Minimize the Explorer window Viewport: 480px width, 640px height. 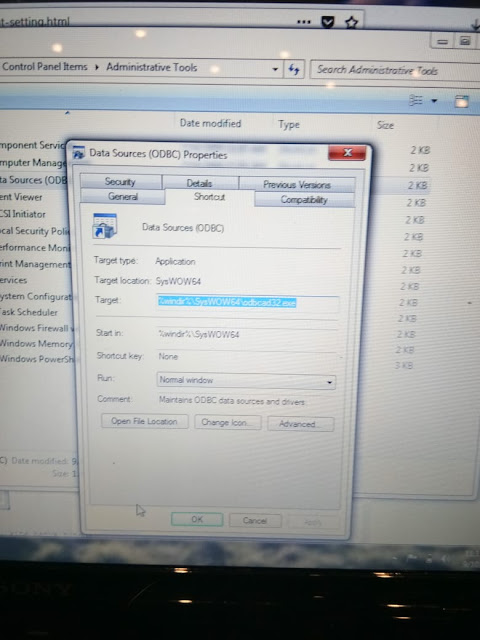pos(442,41)
